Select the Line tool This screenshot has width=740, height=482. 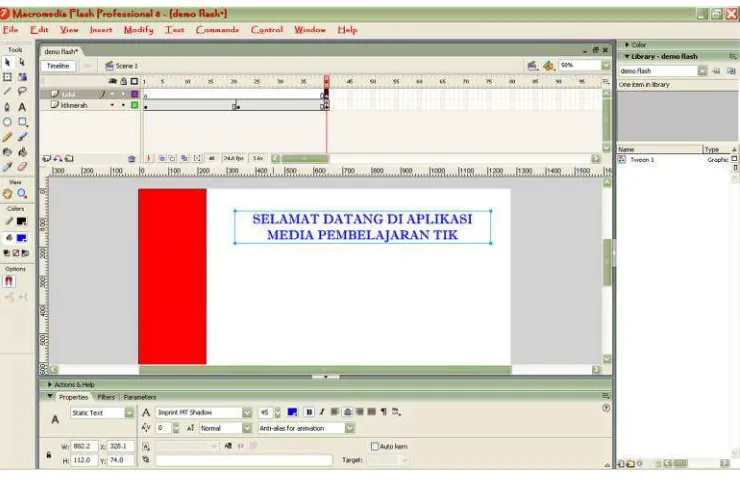(x=8, y=92)
